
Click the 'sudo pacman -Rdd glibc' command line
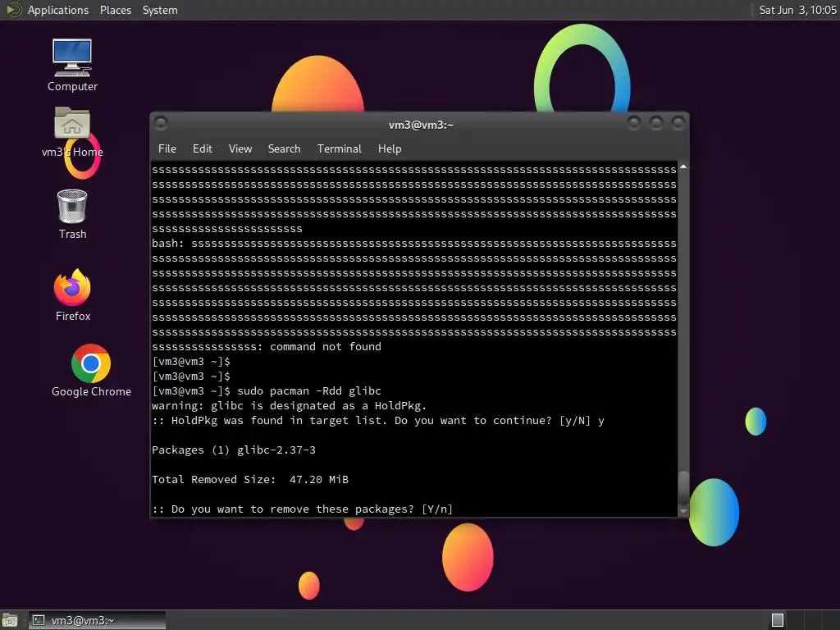[309, 391]
